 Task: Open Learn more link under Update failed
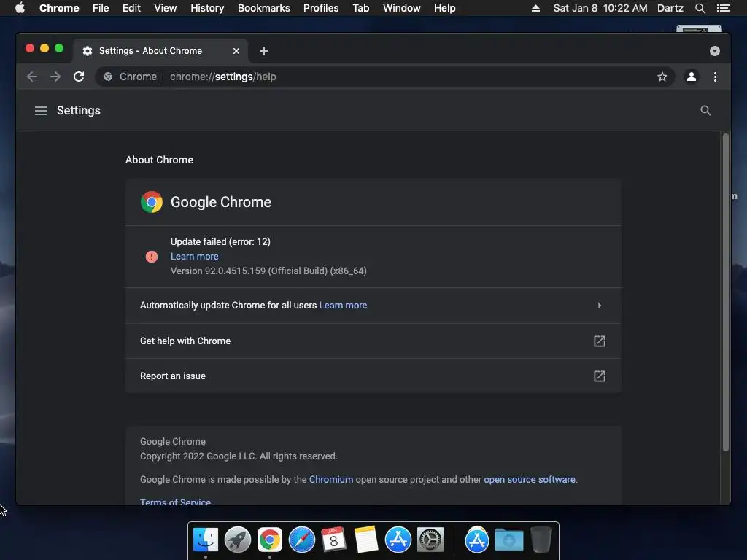click(x=194, y=256)
